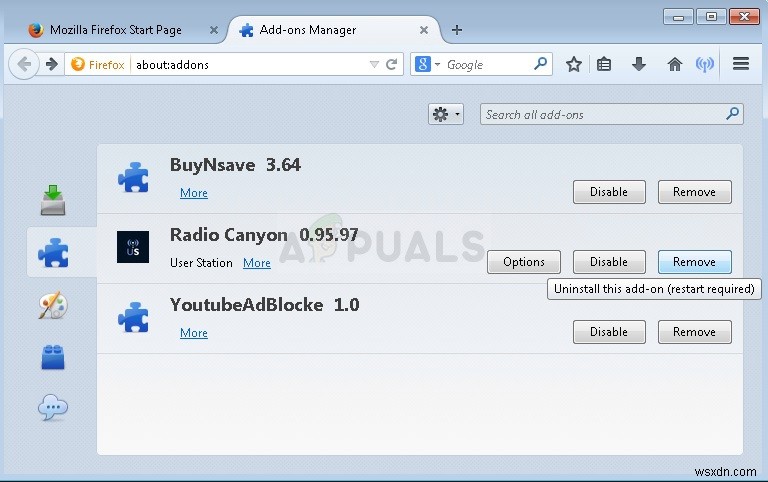
Task: Show More details for Radio Canyon
Action: (x=257, y=263)
